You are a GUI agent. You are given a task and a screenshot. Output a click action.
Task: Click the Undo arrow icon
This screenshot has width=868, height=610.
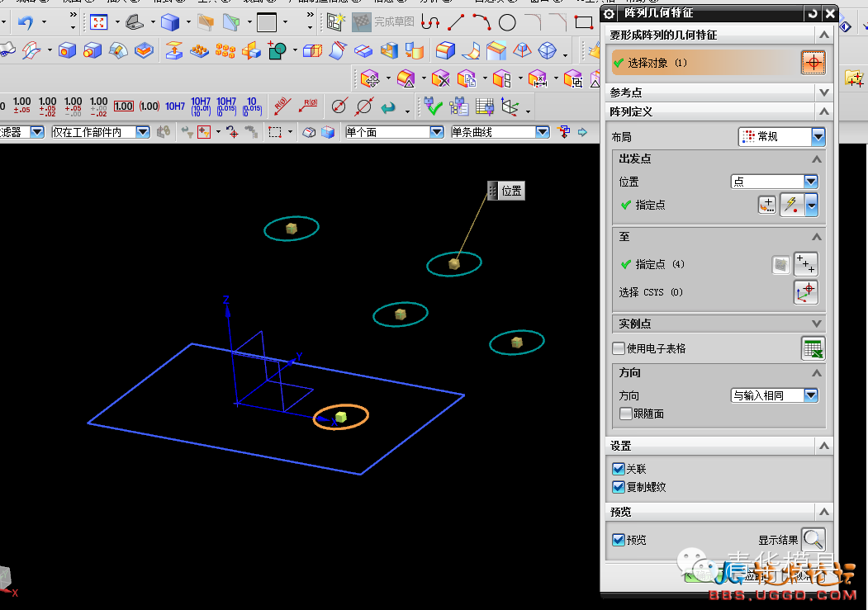pos(26,22)
